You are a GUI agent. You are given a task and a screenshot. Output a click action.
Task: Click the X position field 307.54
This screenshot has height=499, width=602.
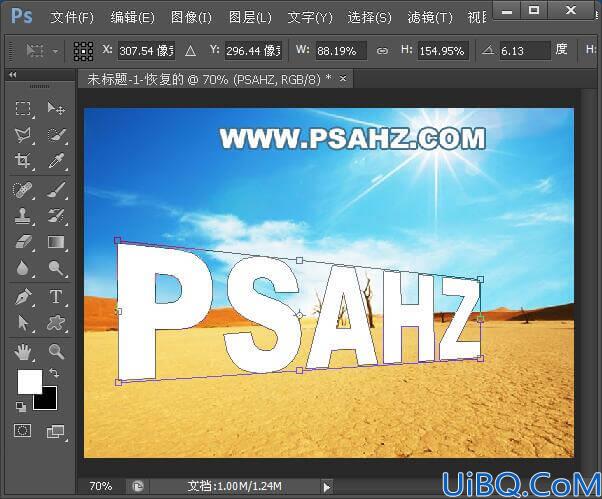click(146, 51)
